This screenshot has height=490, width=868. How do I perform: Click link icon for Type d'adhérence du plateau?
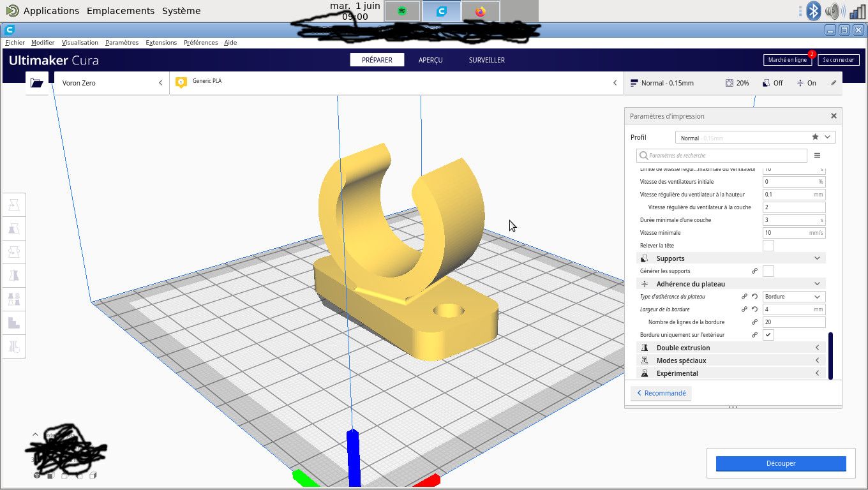coord(744,297)
